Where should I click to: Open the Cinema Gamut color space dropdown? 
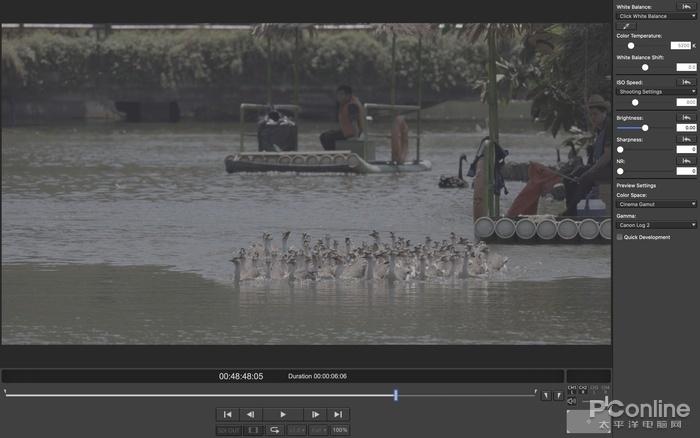656,204
